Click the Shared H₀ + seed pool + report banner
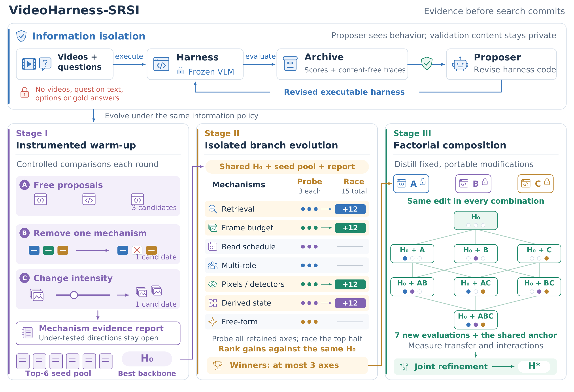Screen dimensions: 574x392 pyautogui.click(x=287, y=167)
